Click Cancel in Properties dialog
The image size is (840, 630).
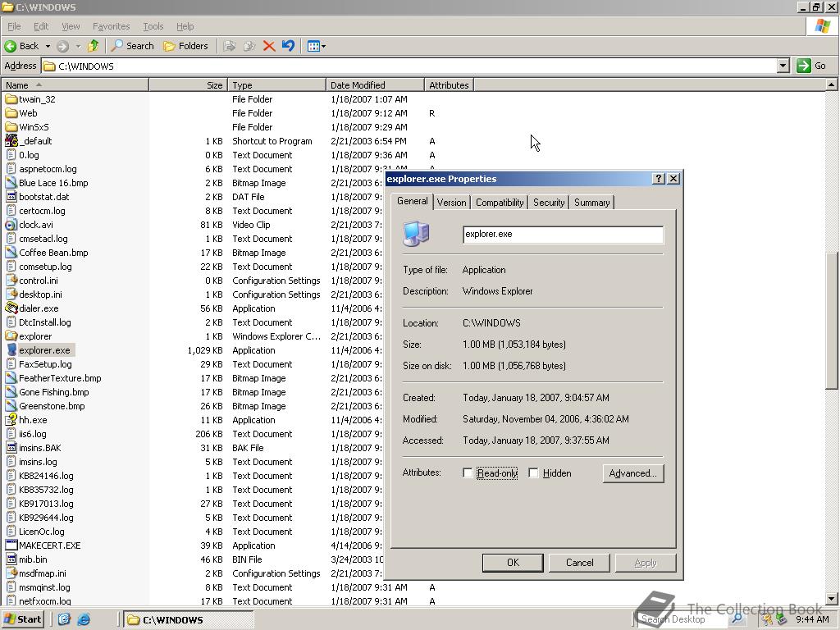tap(580, 563)
